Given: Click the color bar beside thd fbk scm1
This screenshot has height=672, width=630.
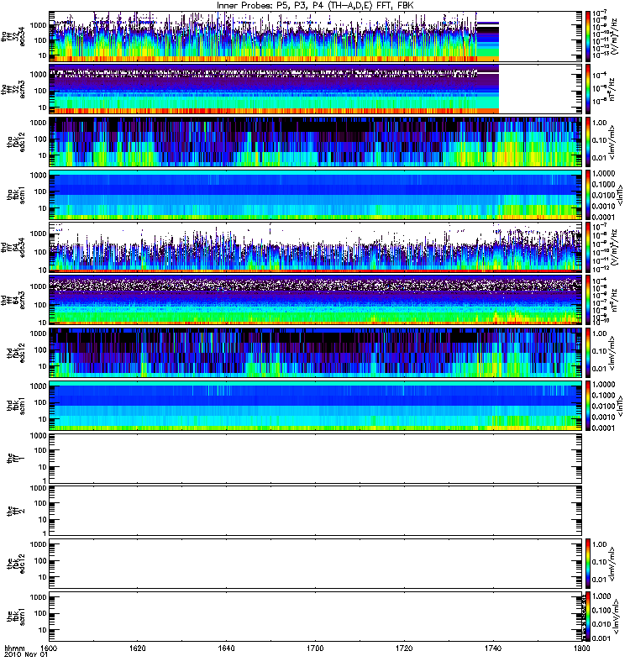Looking at the screenshot, I should [x=588, y=406].
